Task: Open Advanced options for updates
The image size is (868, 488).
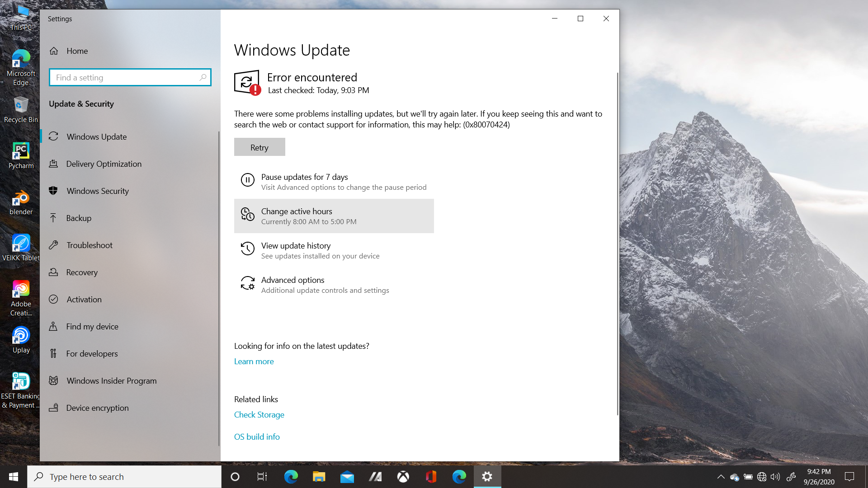Action: 334,285
